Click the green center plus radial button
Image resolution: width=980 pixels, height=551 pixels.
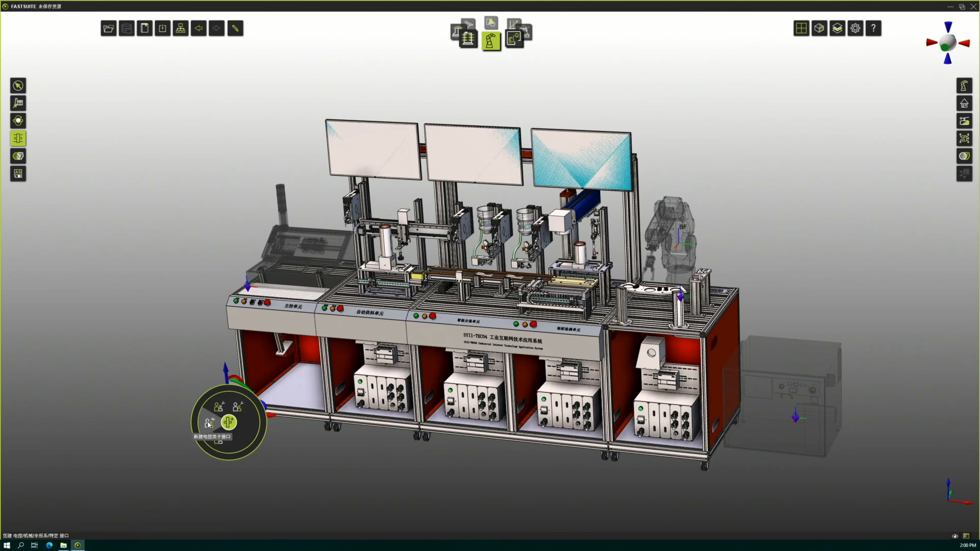tap(229, 422)
